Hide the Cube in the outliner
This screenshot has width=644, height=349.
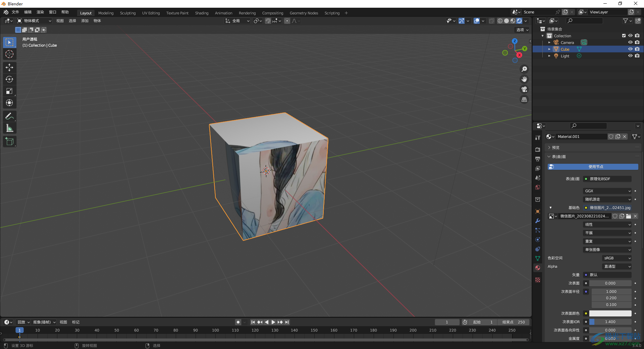630,49
